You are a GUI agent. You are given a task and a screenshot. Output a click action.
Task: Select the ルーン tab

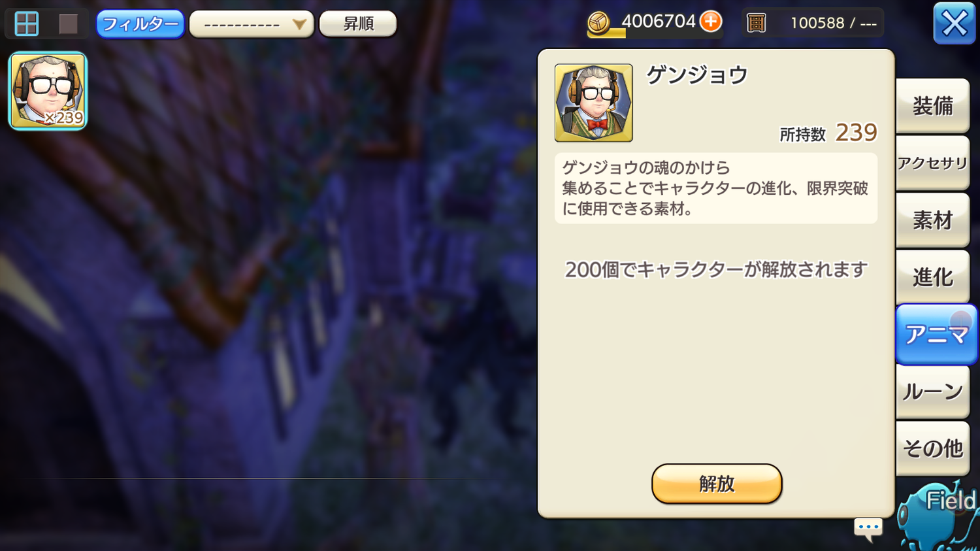pyautogui.click(x=932, y=392)
